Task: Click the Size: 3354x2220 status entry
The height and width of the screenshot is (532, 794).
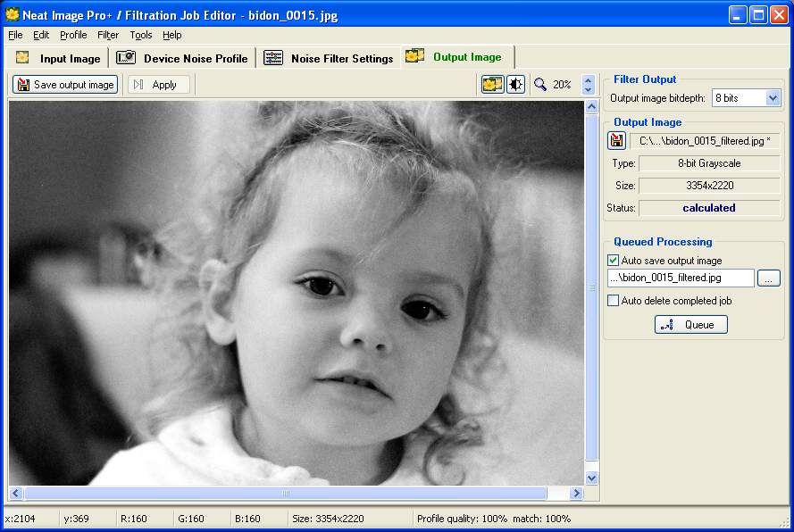Action: click(x=328, y=519)
